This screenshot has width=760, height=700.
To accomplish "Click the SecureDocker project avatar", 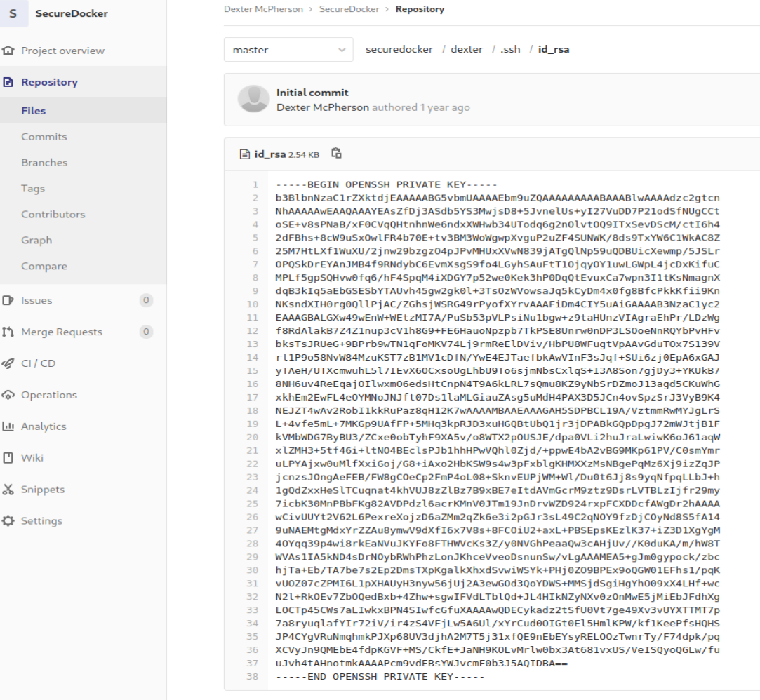I will pos(14,14).
